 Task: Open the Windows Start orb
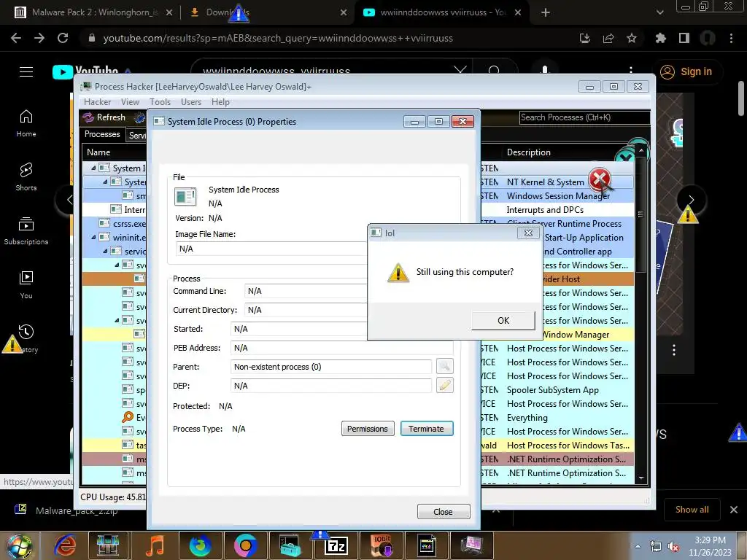pos(19,547)
